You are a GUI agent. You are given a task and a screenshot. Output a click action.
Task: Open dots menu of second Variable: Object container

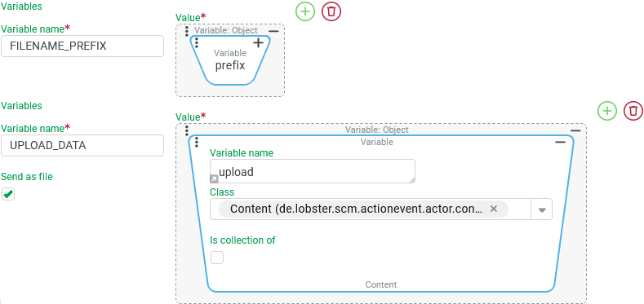point(187,130)
